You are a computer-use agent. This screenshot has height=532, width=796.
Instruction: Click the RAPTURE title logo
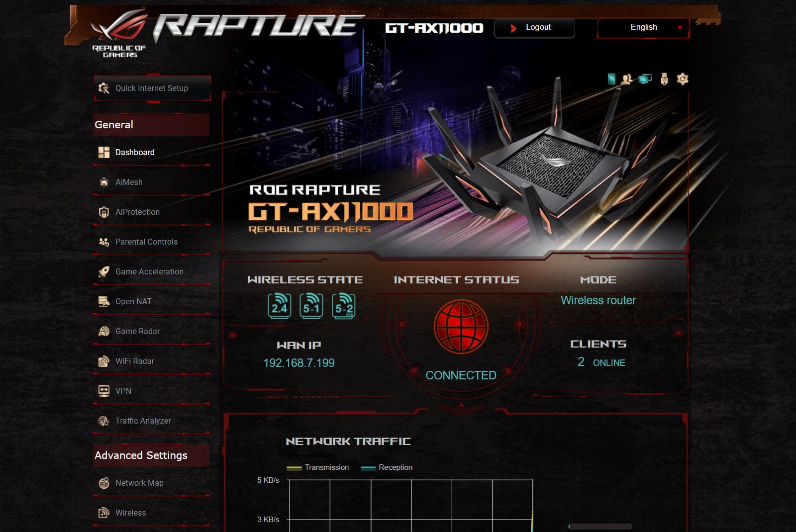point(259,26)
